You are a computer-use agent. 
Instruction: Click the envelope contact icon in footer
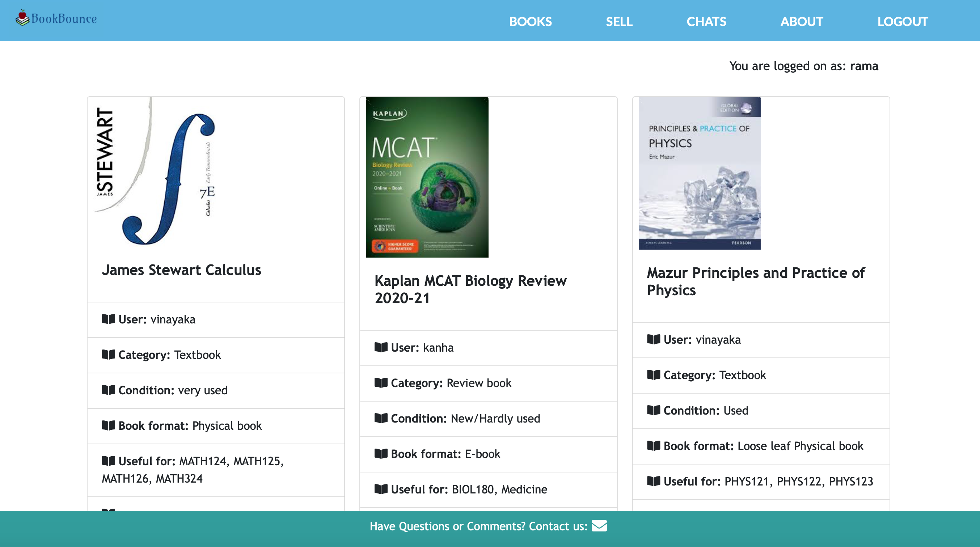point(599,526)
